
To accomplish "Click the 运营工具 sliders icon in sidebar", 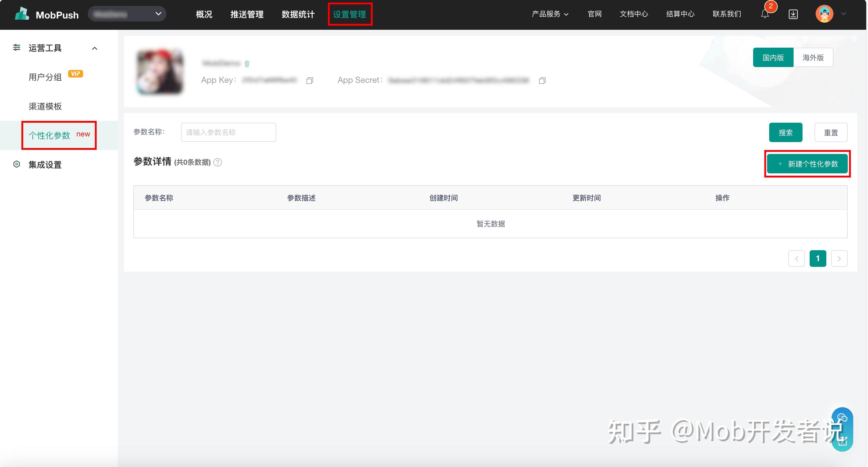I will pos(17,48).
